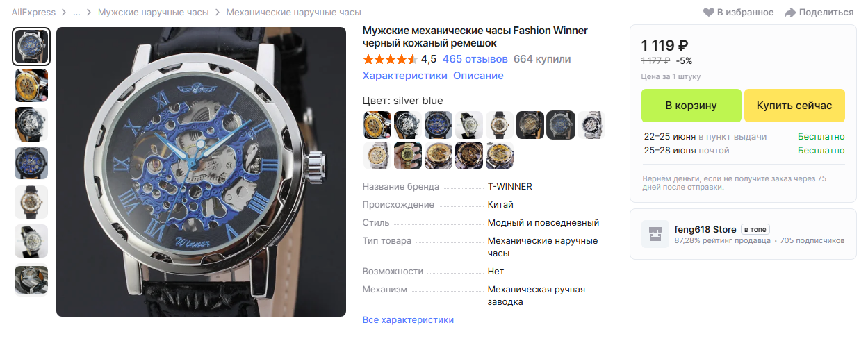Viewport: 868px width, 341px height.
Task: Select the first thumbnail in left gallery
Action: 31,47
